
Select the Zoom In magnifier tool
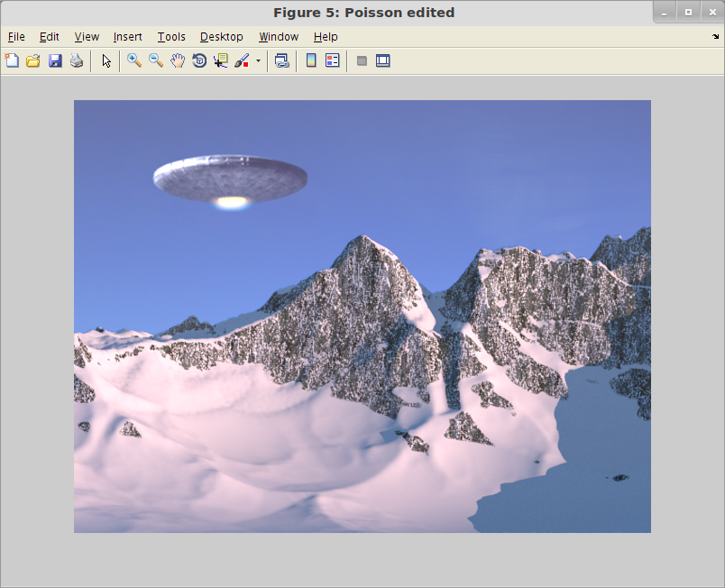coord(134,60)
